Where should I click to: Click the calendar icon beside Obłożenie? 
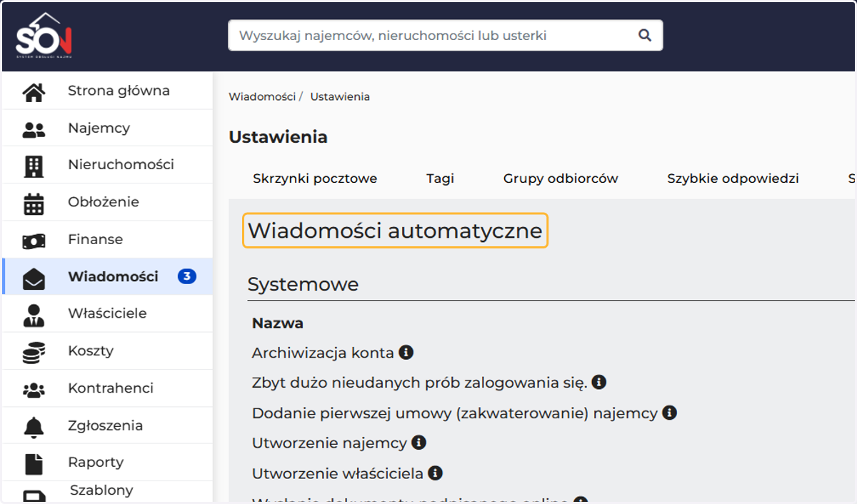tap(34, 203)
